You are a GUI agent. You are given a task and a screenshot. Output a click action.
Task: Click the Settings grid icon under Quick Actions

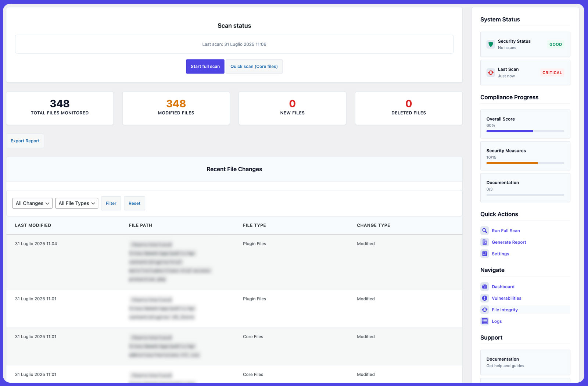coord(484,254)
